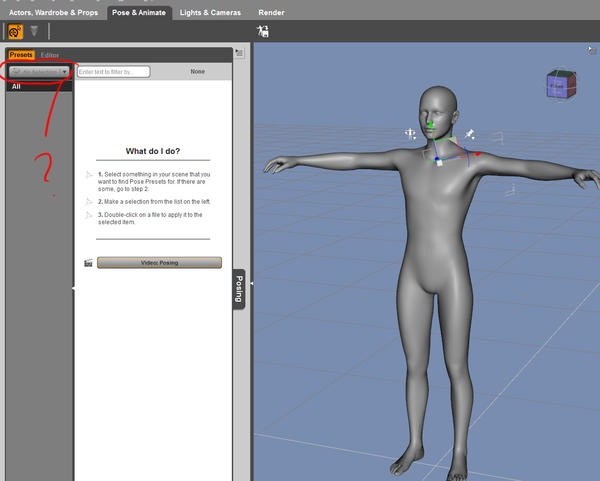Image resolution: width=600 pixels, height=481 pixels.
Task: Click the greyed-out downward arrow tool icon
Action: tap(34, 31)
